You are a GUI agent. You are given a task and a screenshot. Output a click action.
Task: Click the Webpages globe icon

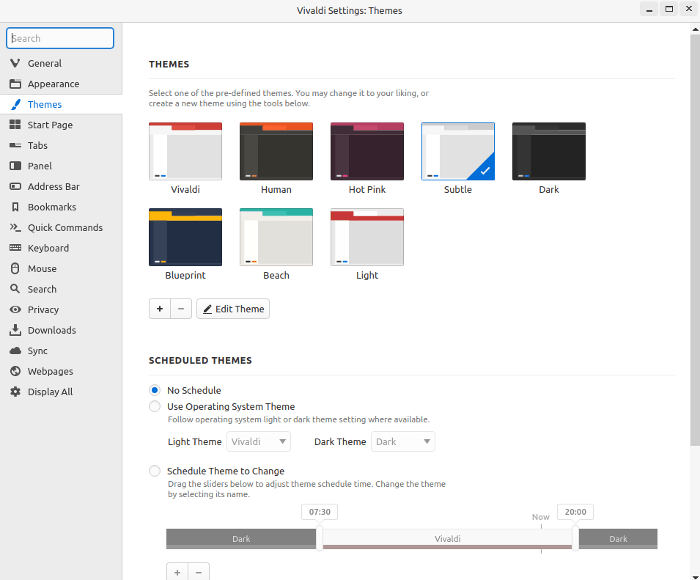(15, 371)
